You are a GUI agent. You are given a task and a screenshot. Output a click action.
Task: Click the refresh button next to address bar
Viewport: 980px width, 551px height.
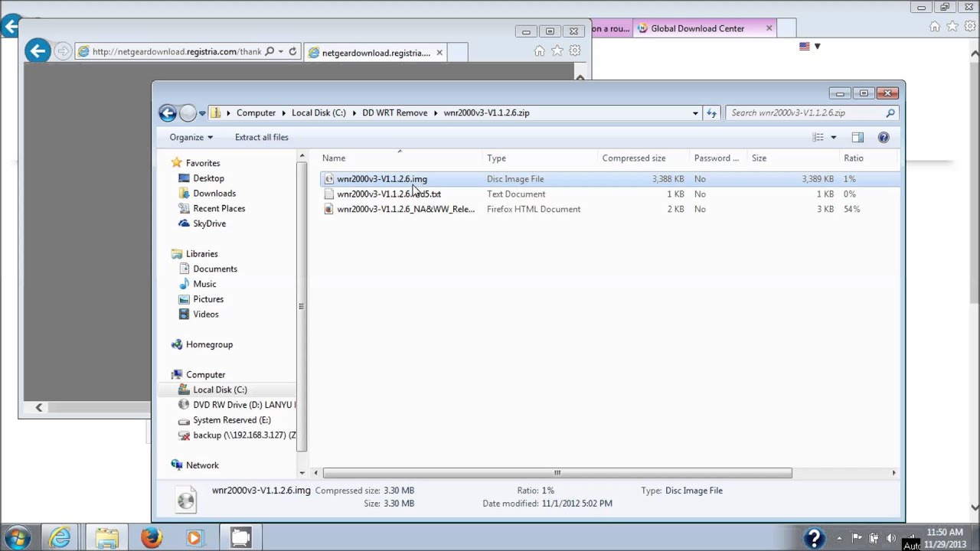pyautogui.click(x=711, y=113)
